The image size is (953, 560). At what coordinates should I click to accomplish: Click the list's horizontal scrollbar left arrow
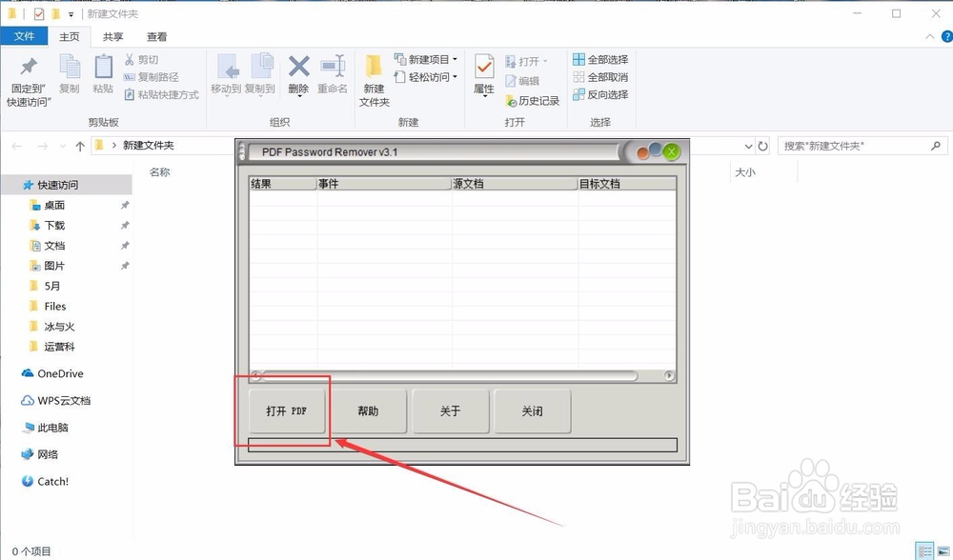255,376
